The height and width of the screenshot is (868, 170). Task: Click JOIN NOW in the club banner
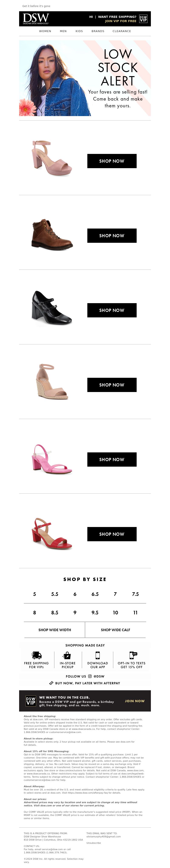point(135,701)
